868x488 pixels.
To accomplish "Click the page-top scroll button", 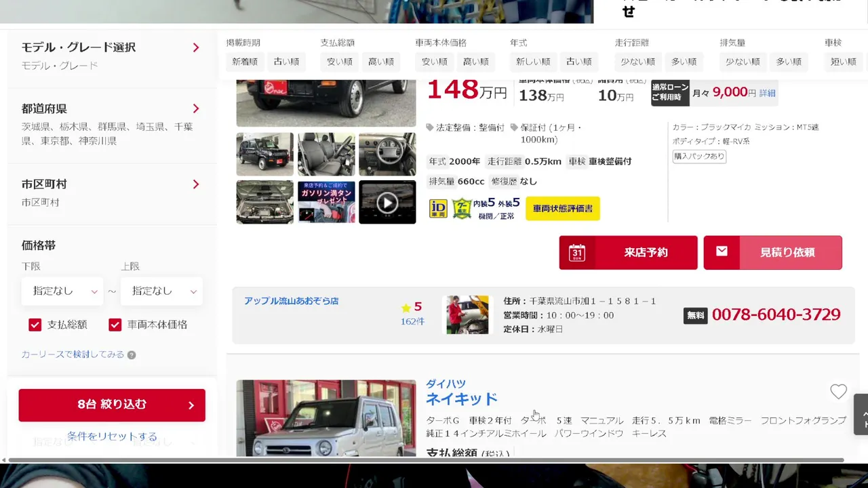I will (861, 414).
